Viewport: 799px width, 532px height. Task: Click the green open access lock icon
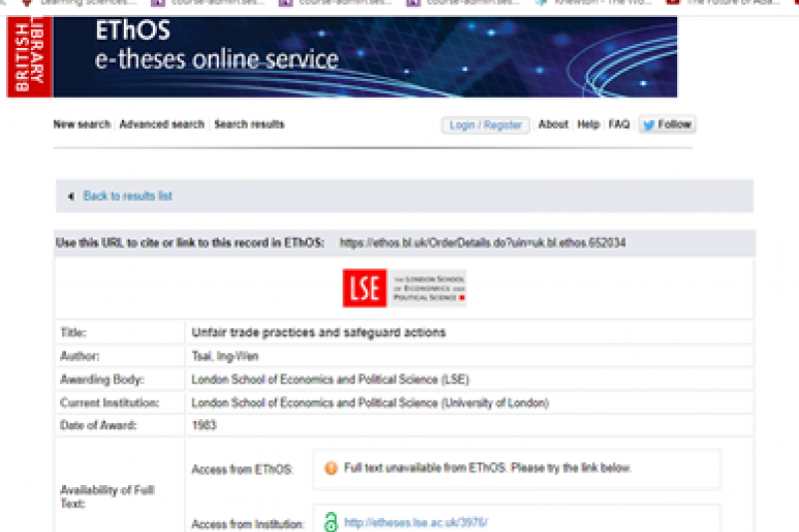coord(331,522)
